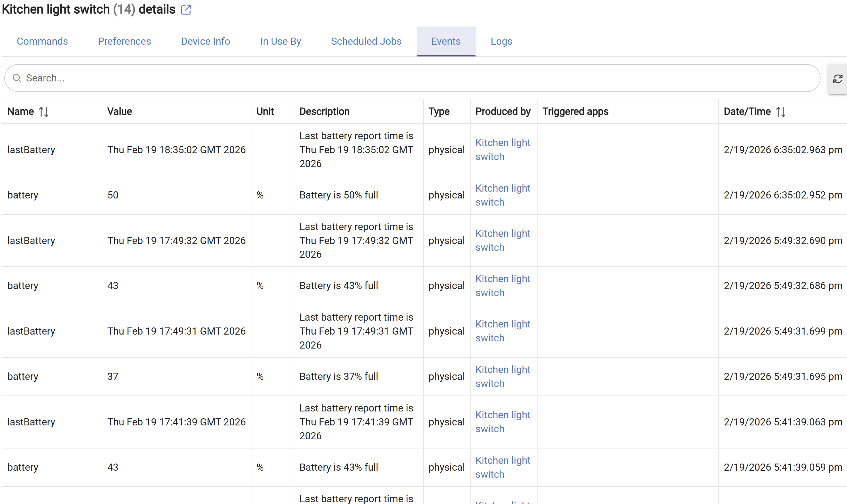The height and width of the screenshot is (504, 847).
Task: Select '%' unit in the 37 battery row
Action: click(260, 377)
